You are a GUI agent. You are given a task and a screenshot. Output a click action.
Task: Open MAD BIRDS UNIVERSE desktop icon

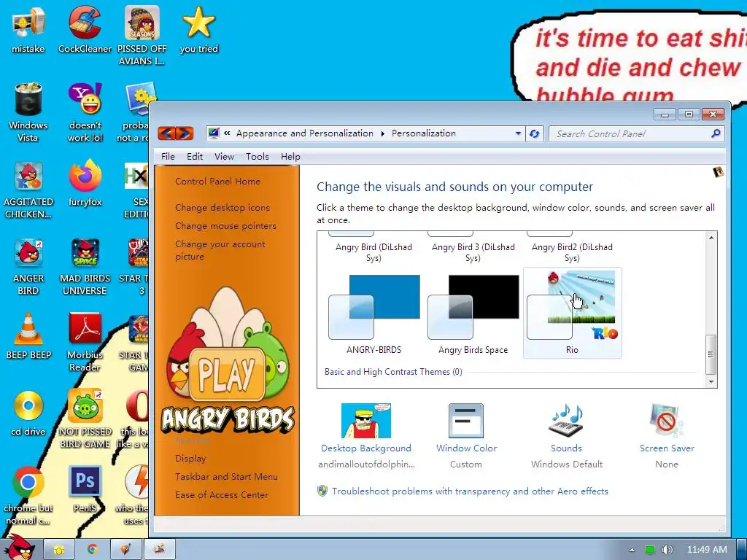85,267
